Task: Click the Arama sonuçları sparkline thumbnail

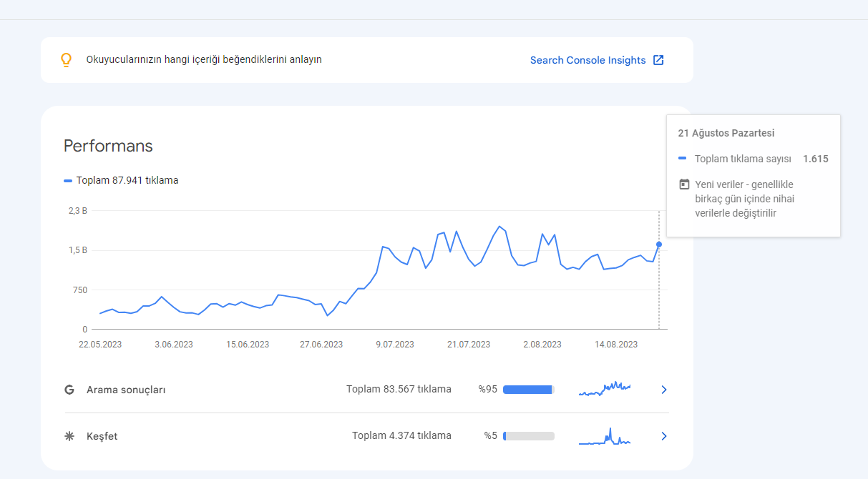Action: 605,388
